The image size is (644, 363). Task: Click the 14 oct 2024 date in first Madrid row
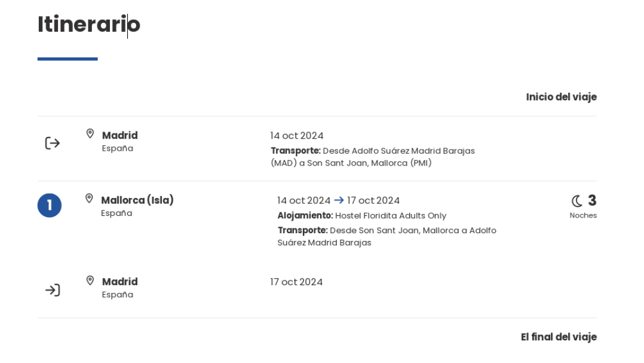(297, 136)
